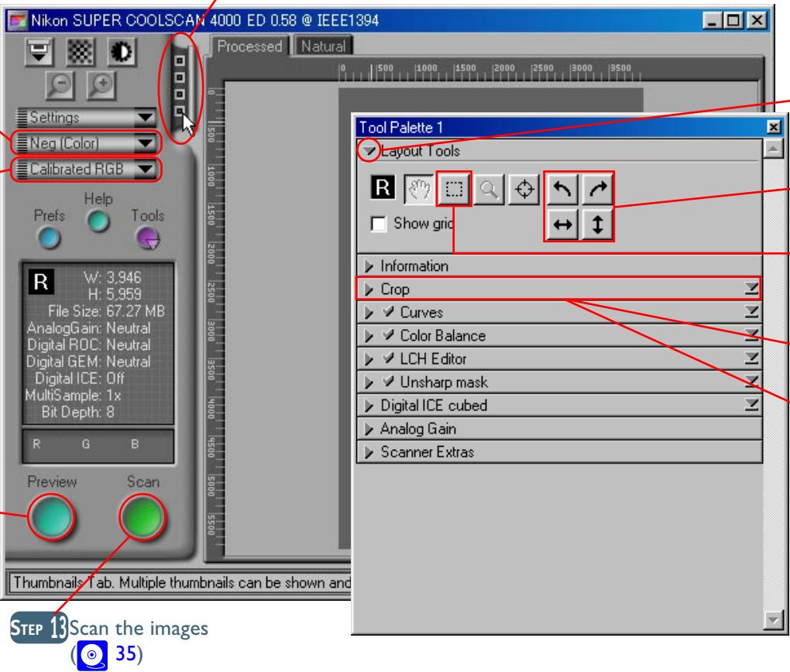Collapse the Layout Tools section

[x=369, y=150]
